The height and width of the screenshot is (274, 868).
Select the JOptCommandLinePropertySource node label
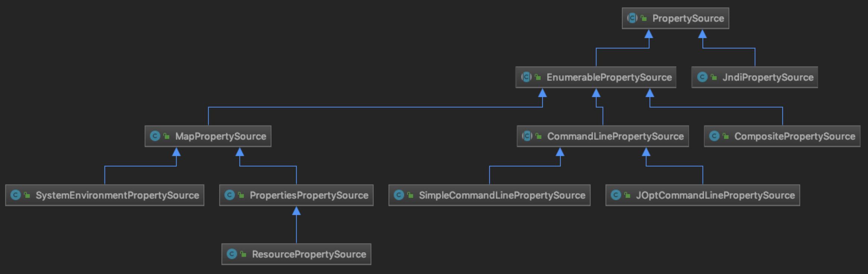[716, 195]
